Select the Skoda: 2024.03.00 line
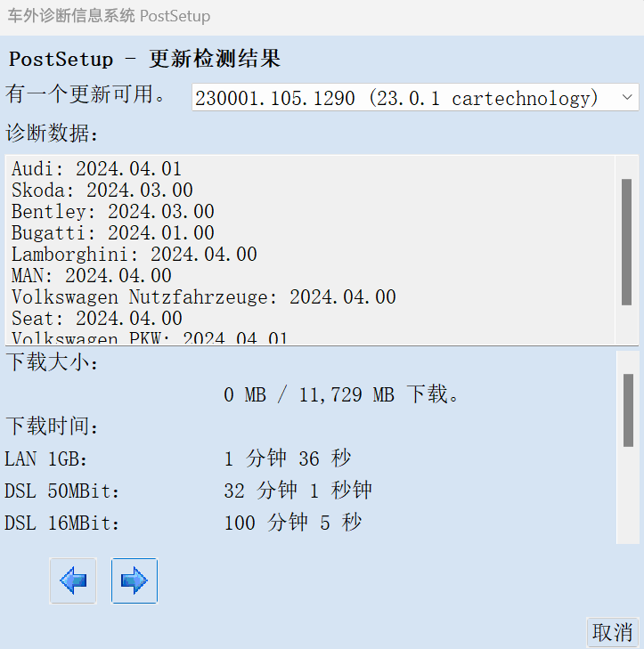Image resolution: width=644 pixels, height=649 pixels. point(102,191)
